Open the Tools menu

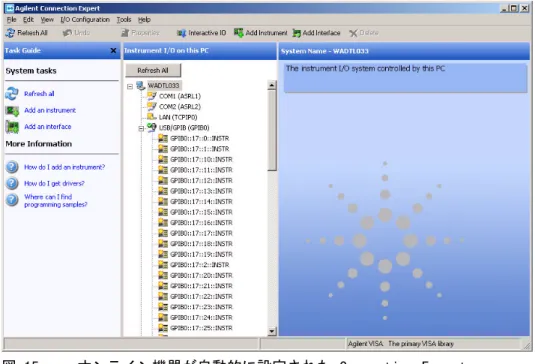[x=124, y=19]
